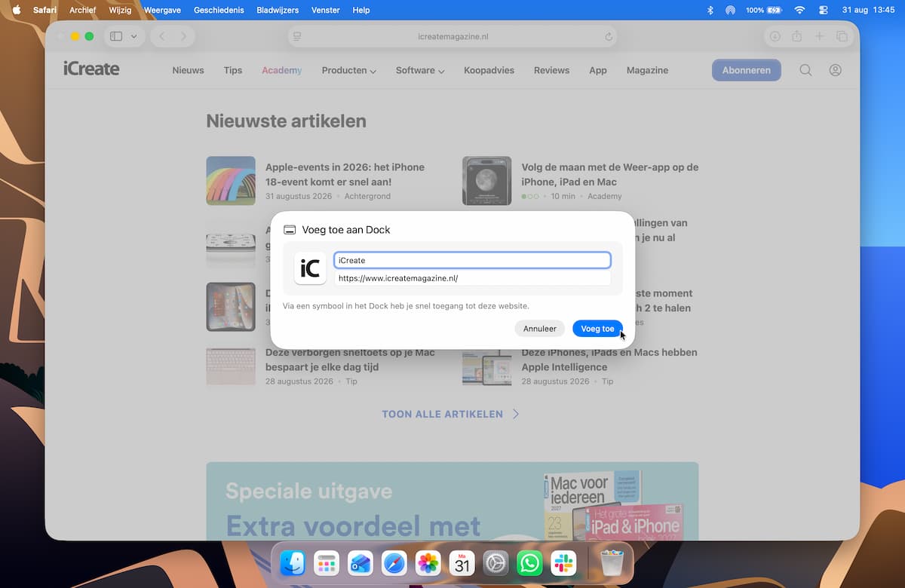Open Calendar from the Dock
The image size is (905, 588).
point(462,563)
